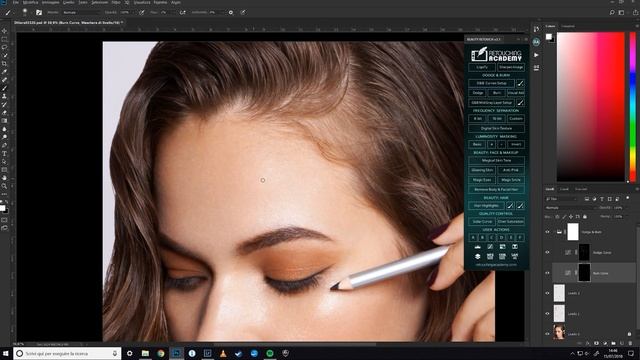Open the Immagine menu
Screen dimensions: 640x360
click(x=51, y=2)
